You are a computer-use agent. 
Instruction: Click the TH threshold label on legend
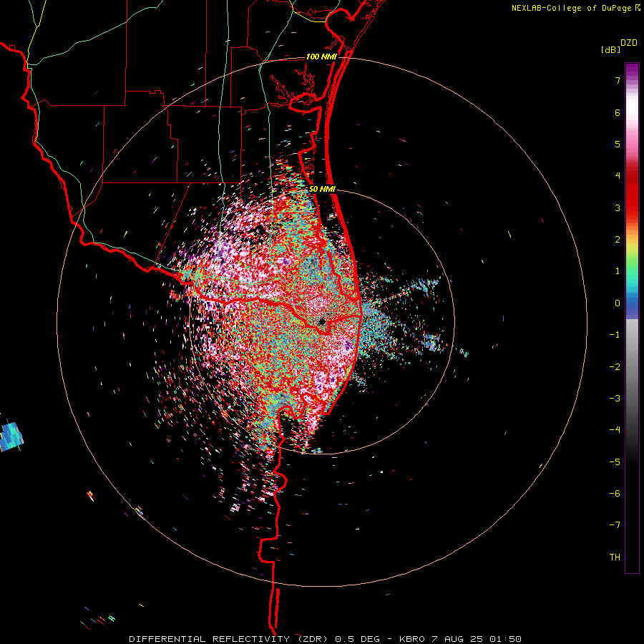pos(615,557)
